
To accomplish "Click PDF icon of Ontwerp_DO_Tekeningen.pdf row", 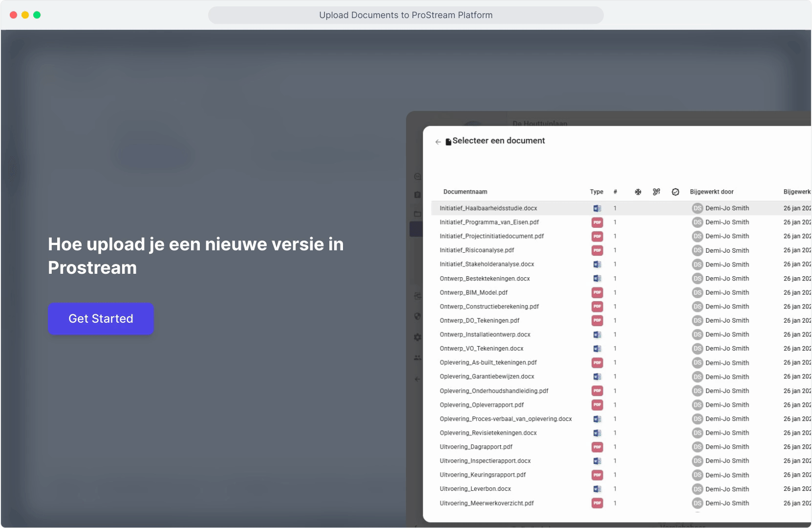I will [597, 321].
